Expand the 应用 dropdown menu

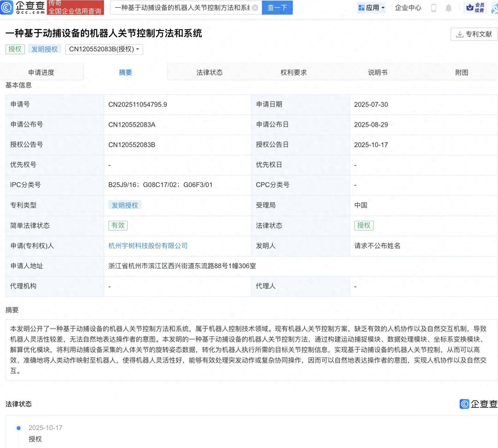(371, 8)
